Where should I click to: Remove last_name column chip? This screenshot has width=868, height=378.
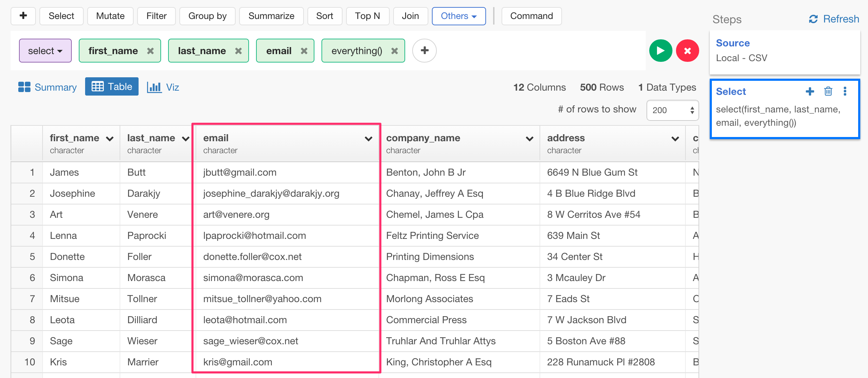point(238,51)
